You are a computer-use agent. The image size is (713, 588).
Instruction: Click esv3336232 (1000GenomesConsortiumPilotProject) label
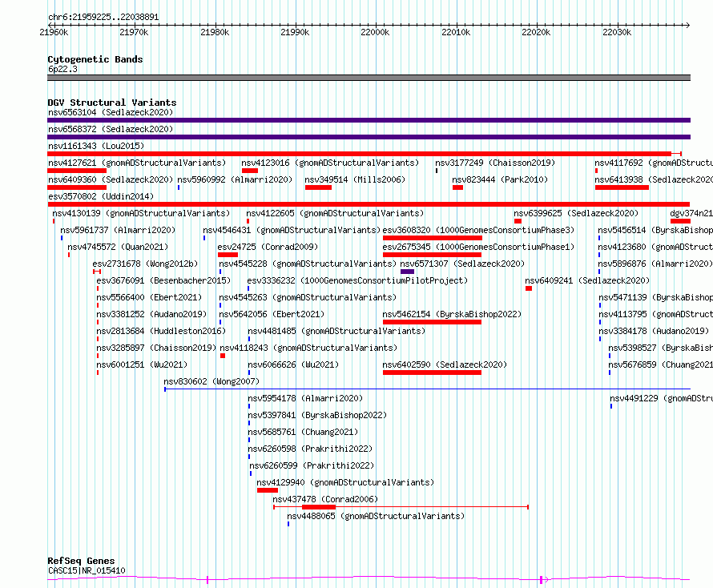pos(357,280)
